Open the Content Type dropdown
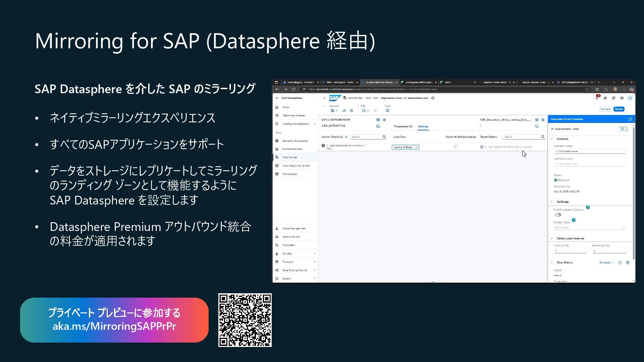This screenshot has width=644, height=362. 590,228
